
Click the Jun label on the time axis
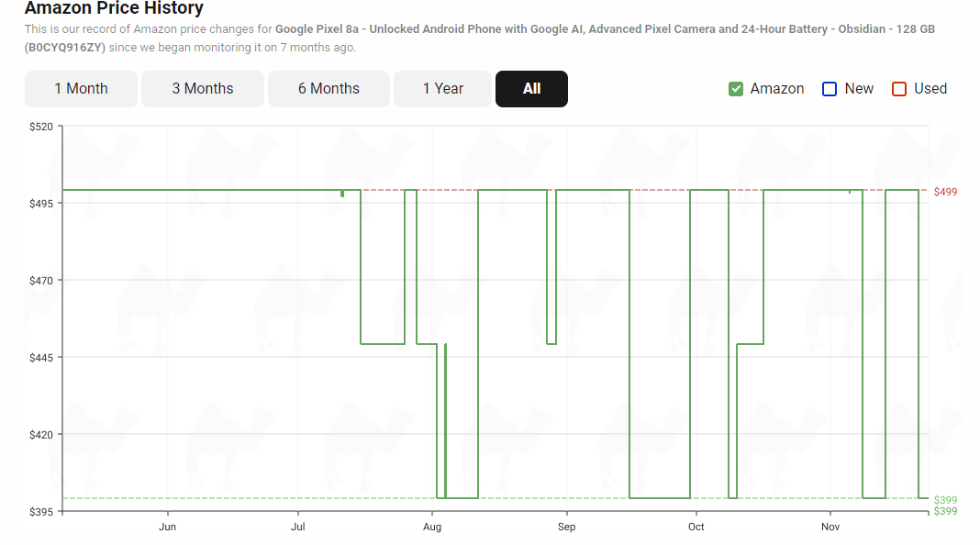coord(167,527)
